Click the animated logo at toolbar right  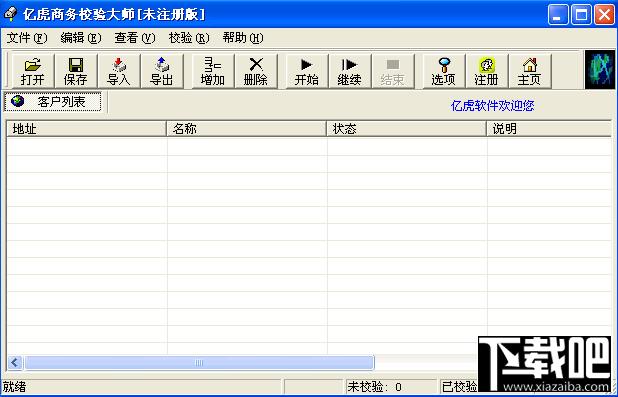599,69
